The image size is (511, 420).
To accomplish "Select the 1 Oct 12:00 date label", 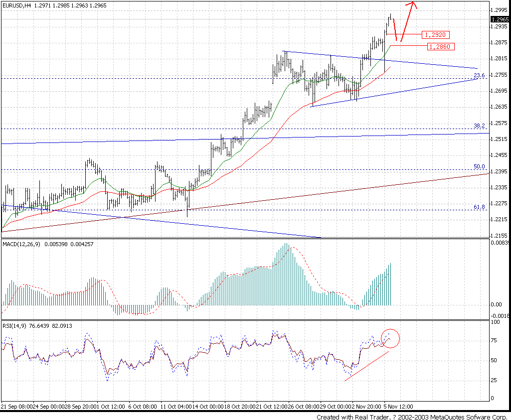I will (x=110, y=407).
